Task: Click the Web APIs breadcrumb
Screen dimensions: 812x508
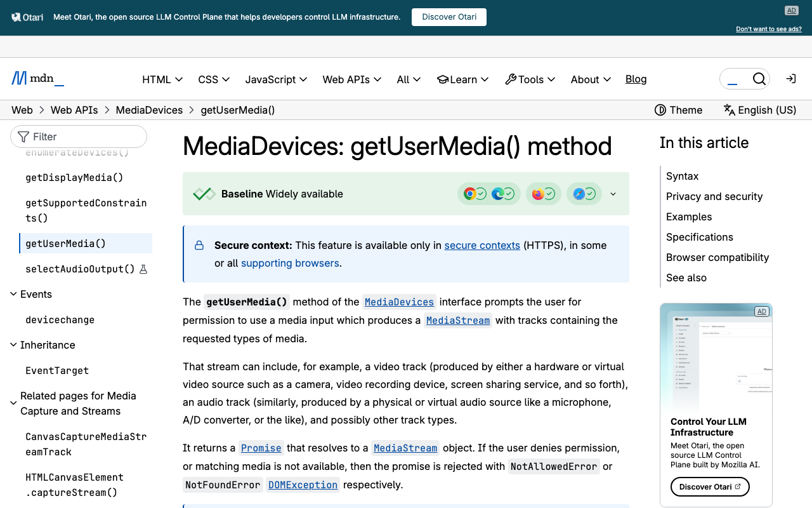Action: pyautogui.click(x=74, y=110)
